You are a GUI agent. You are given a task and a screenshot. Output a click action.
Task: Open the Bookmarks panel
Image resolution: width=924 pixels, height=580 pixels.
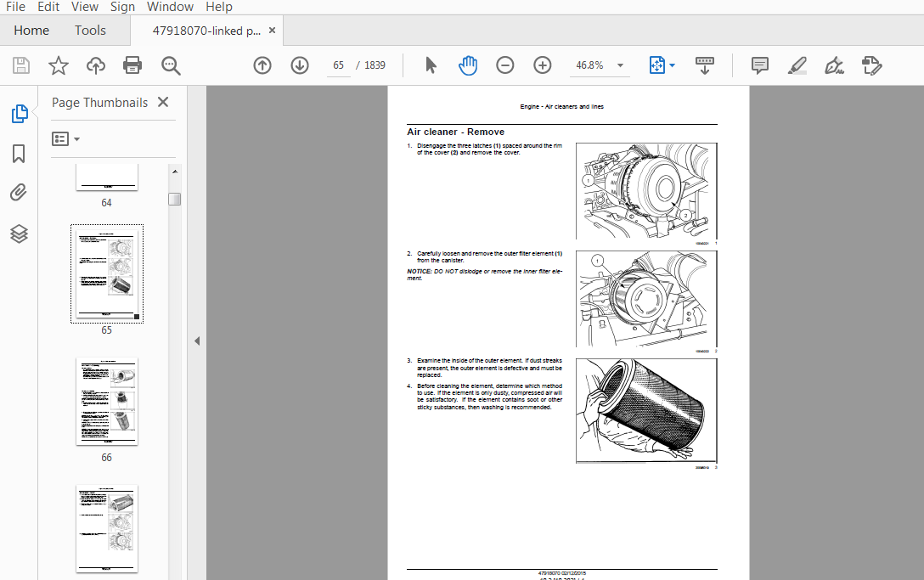coord(19,153)
